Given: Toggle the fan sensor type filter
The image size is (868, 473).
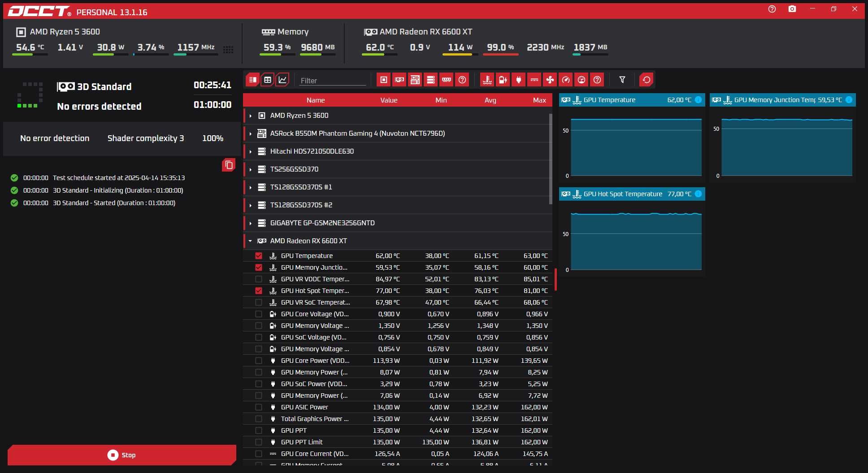Looking at the screenshot, I should point(550,80).
